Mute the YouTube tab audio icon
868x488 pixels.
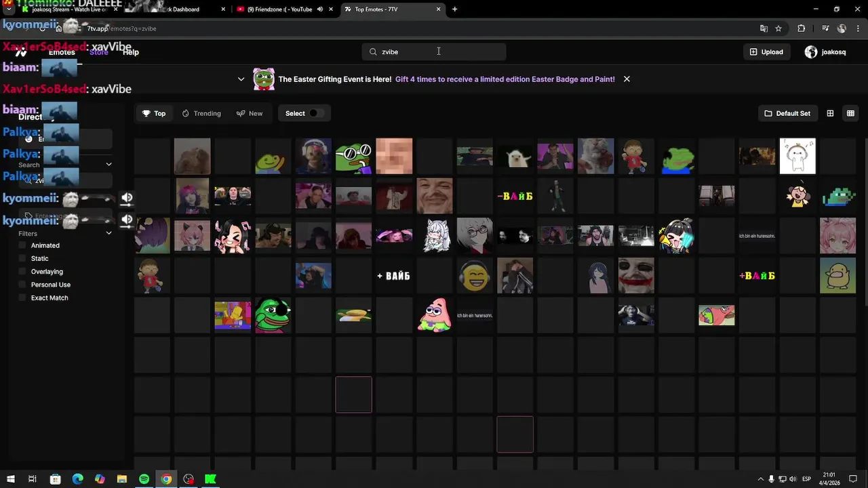tap(320, 9)
